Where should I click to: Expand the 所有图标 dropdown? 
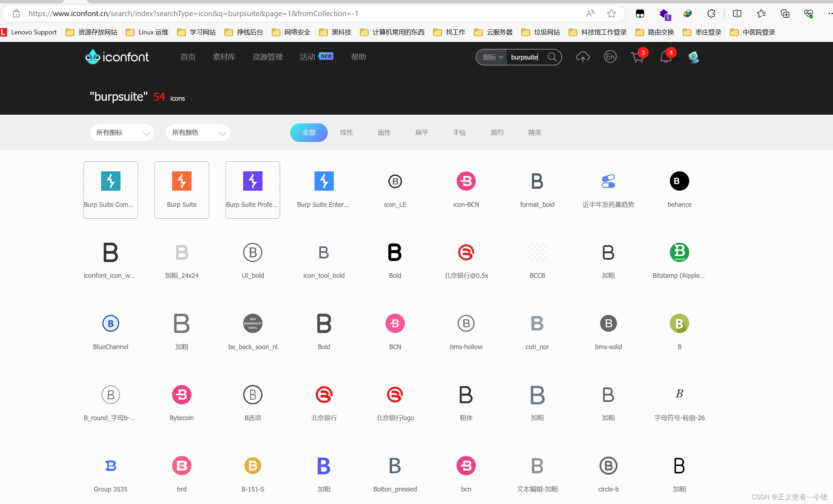click(x=122, y=133)
